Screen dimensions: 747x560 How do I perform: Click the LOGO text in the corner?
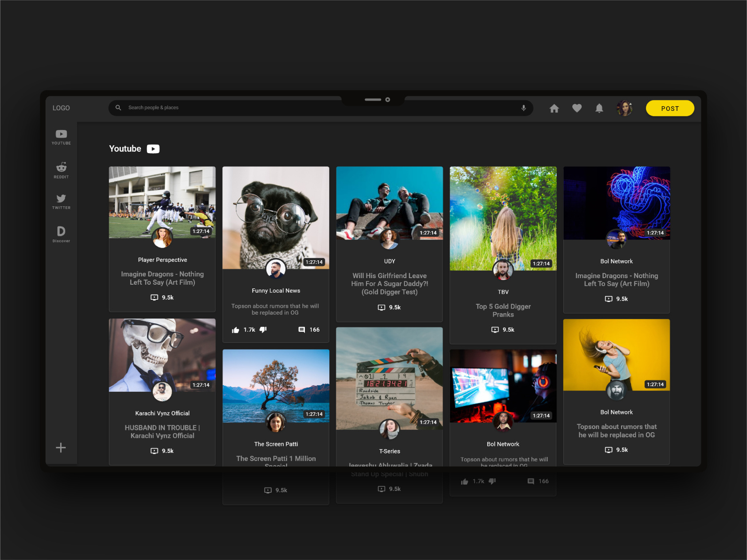61,108
